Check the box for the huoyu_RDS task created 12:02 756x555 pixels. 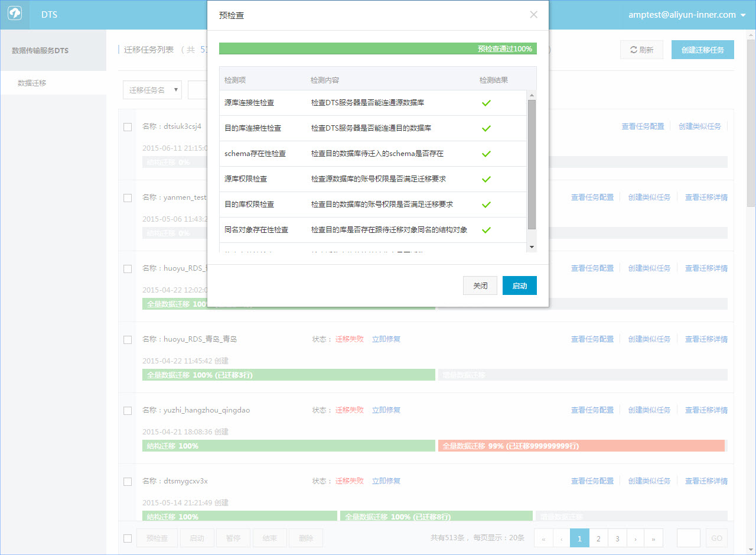coord(128,269)
